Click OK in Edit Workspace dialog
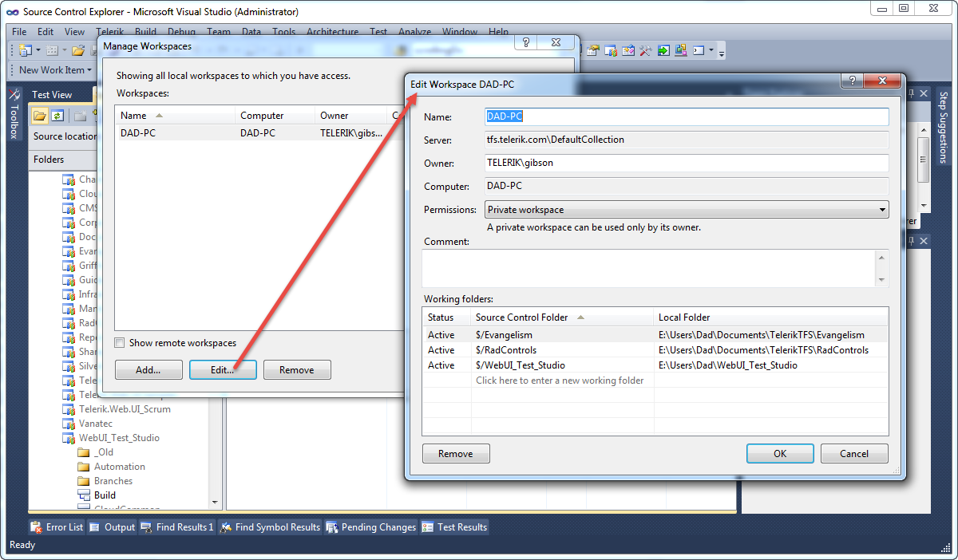Screen dimensions: 958x560 (780, 454)
